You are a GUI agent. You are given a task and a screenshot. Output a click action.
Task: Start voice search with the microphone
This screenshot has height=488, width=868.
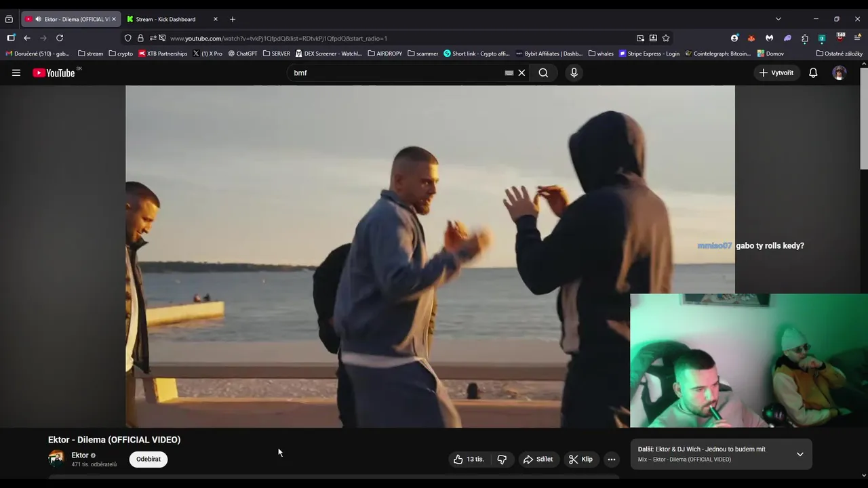[x=574, y=73]
